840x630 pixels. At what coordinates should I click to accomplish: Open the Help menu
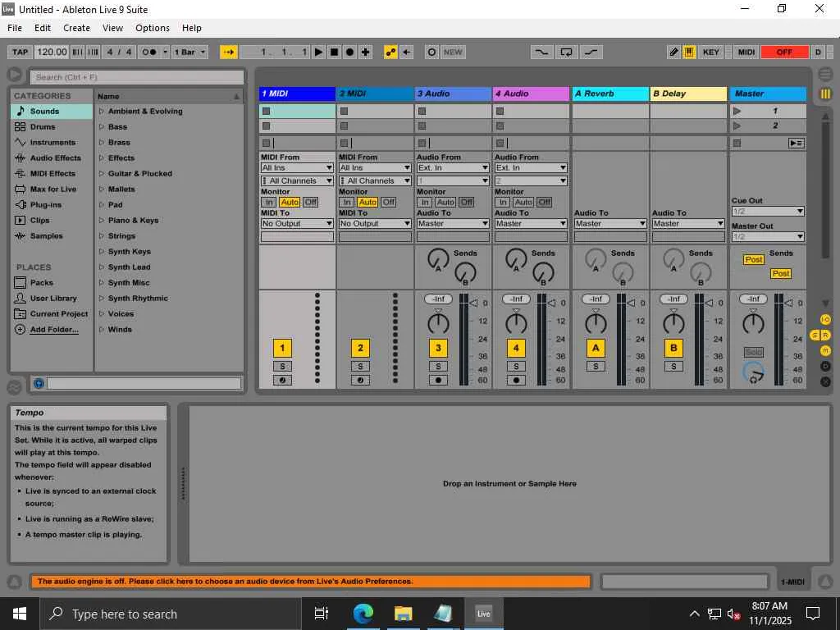pos(191,28)
